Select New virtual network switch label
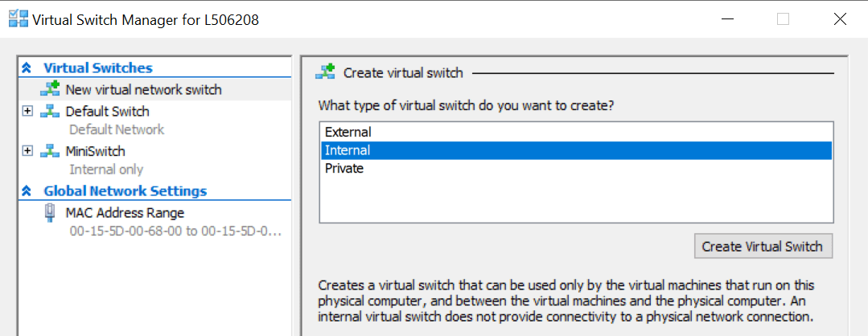 (x=143, y=89)
